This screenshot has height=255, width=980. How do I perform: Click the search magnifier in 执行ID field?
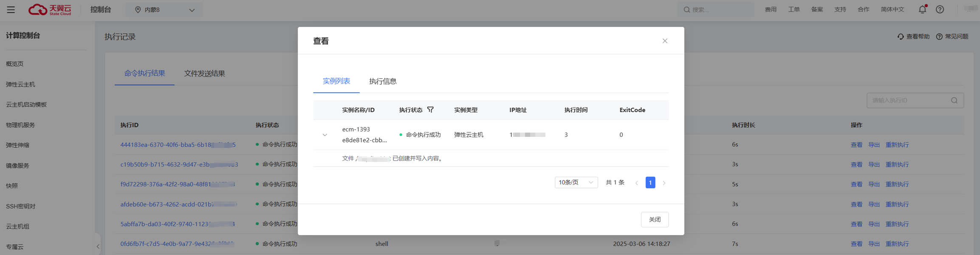click(954, 100)
